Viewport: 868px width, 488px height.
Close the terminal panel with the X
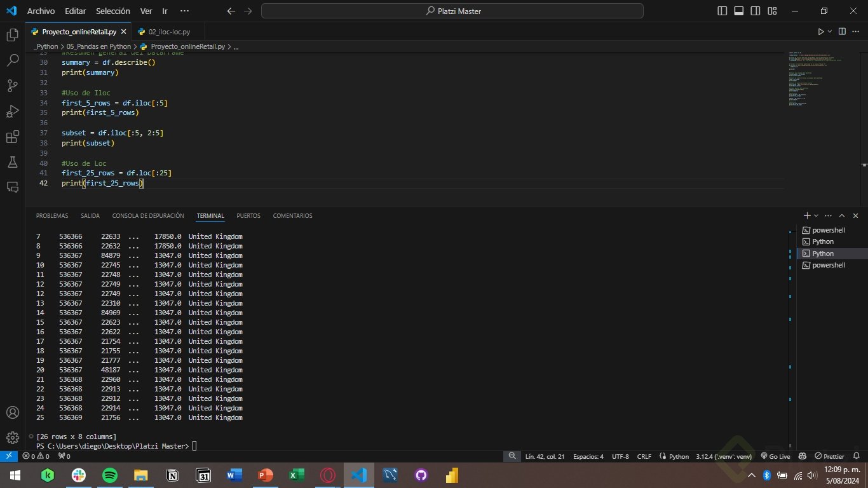855,215
